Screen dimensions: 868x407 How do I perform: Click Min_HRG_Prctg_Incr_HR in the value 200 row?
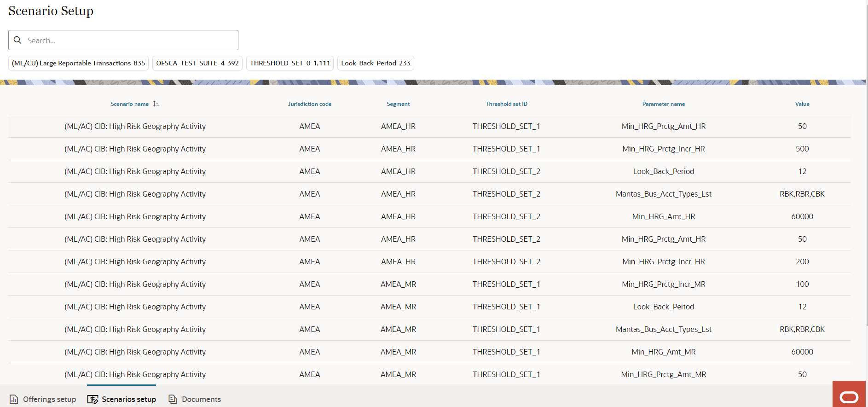664,262
